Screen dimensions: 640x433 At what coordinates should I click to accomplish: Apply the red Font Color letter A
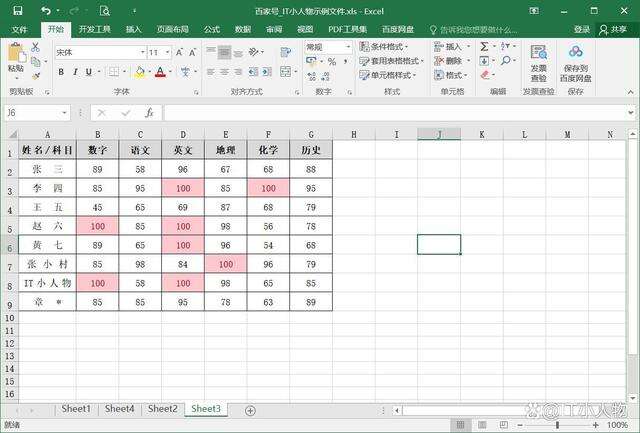pos(161,72)
